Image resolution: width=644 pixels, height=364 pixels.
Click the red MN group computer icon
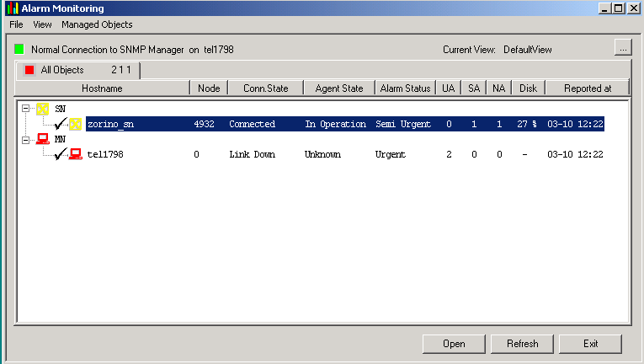tap(41, 139)
